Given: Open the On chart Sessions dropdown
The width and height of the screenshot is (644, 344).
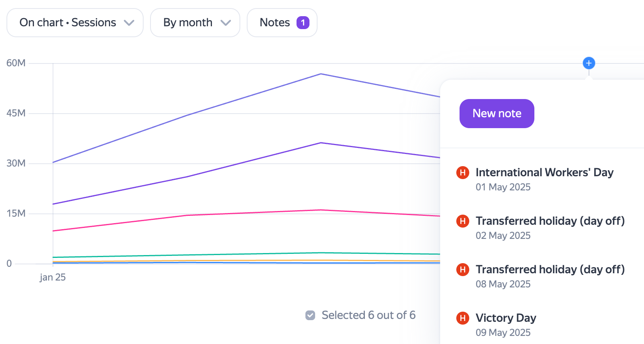Looking at the screenshot, I should click(75, 23).
